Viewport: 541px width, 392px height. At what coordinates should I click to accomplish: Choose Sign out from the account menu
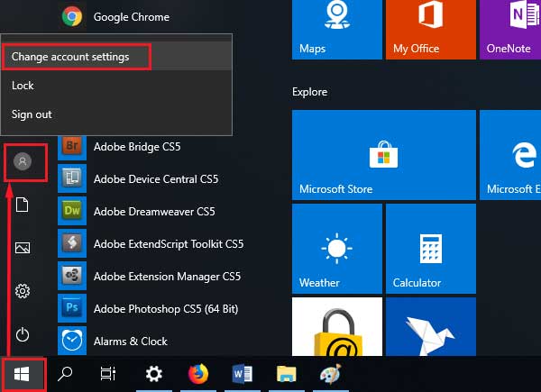(116, 114)
